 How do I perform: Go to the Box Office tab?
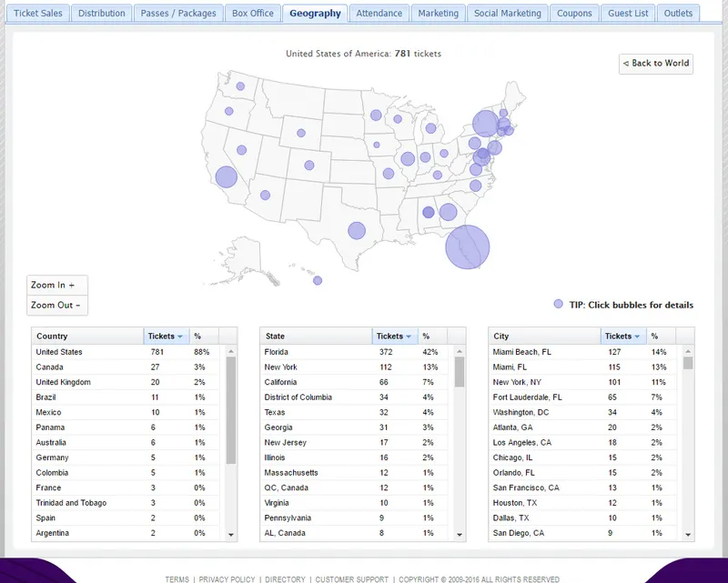pyautogui.click(x=253, y=13)
